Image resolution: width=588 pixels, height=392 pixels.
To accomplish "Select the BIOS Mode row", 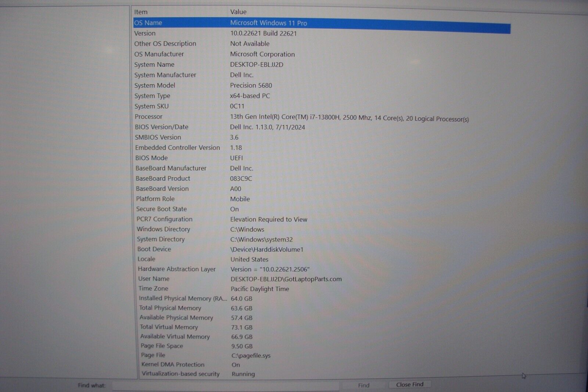I will 322,158.
